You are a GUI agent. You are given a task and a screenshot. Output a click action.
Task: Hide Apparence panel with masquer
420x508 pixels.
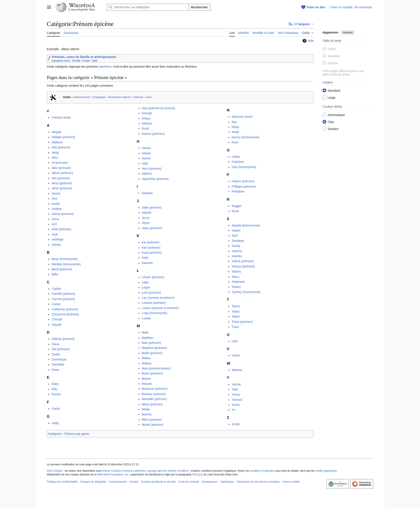coord(347,32)
